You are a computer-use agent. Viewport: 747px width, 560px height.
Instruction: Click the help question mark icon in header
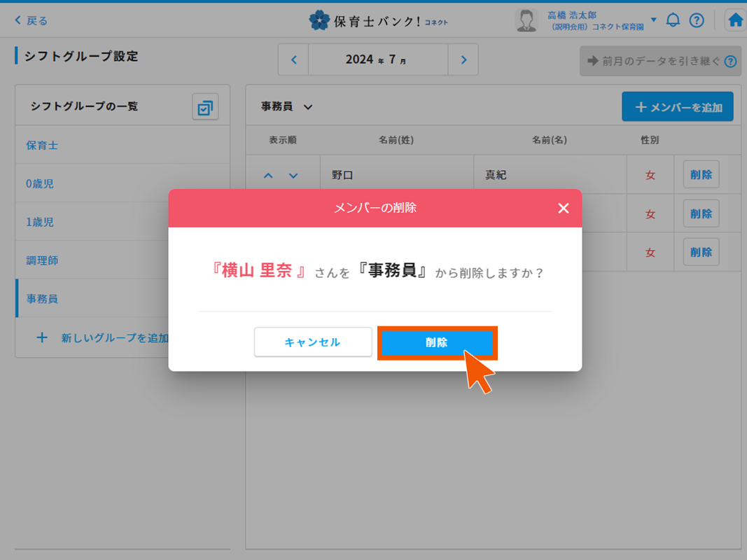697,20
